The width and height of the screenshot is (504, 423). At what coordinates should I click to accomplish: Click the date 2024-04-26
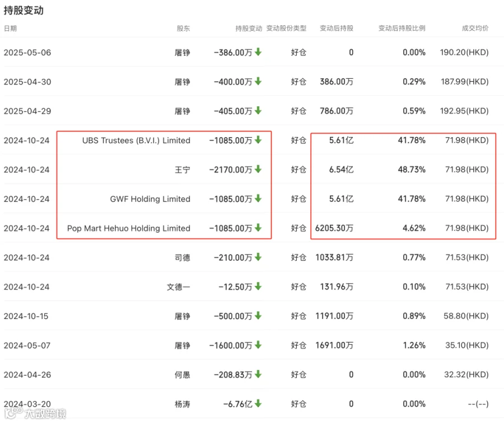pos(27,375)
